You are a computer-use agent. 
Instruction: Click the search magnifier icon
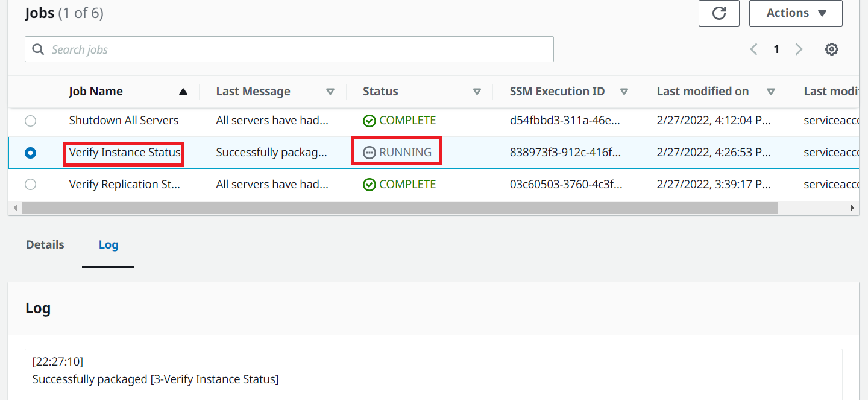[x=39, y=49]
